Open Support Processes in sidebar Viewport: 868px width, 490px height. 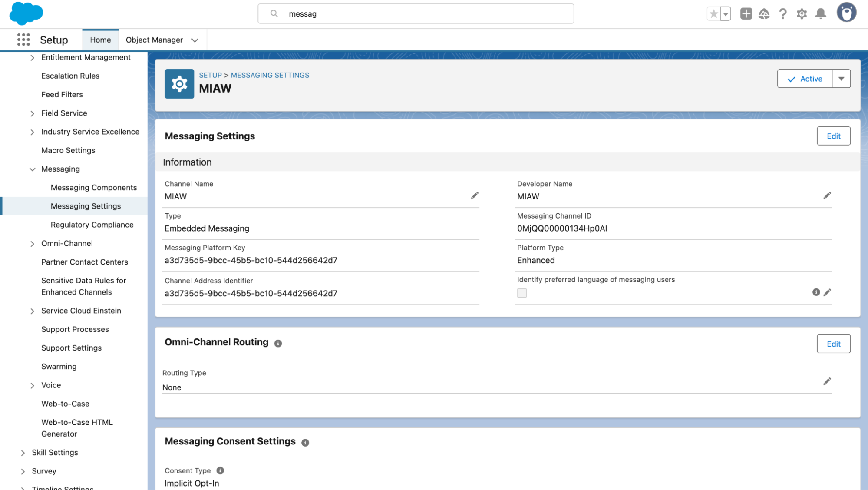pyautogui.click(x=75, y=329)
